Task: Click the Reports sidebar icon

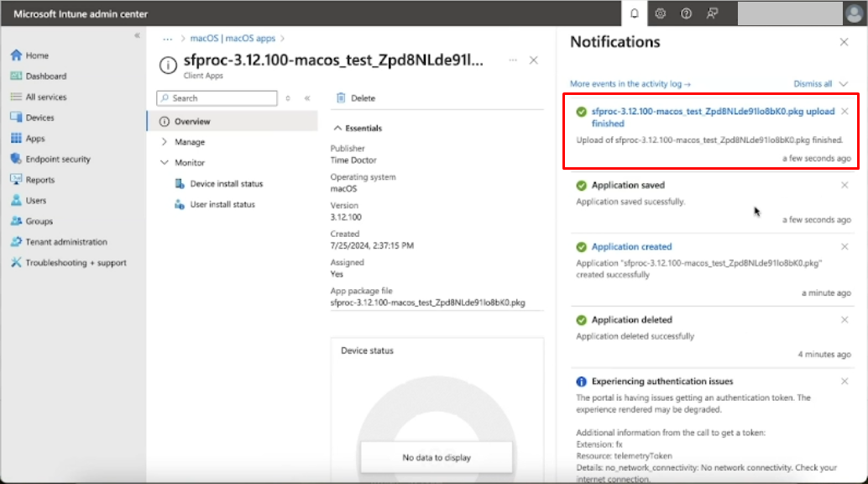Action: [x=16, y=180]
